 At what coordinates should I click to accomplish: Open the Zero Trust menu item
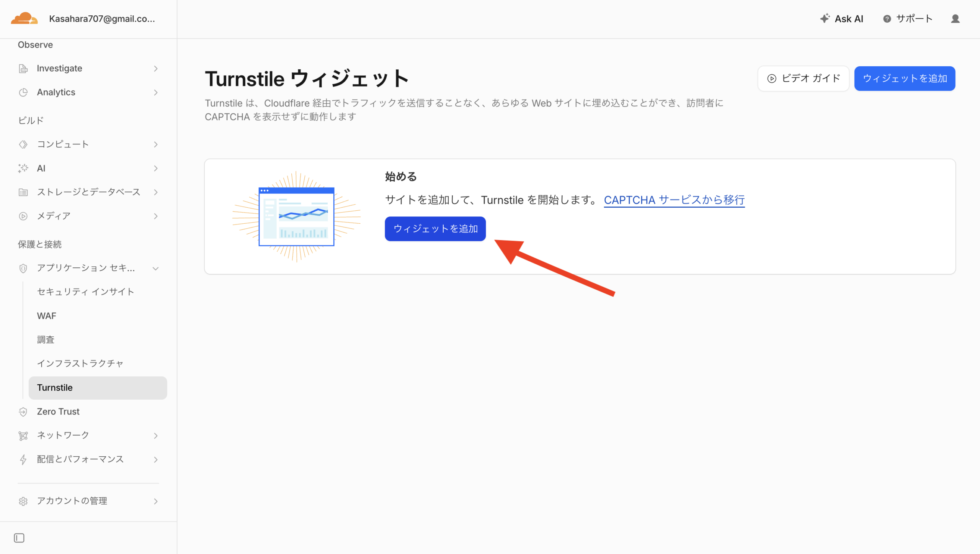tap(58, 411)
